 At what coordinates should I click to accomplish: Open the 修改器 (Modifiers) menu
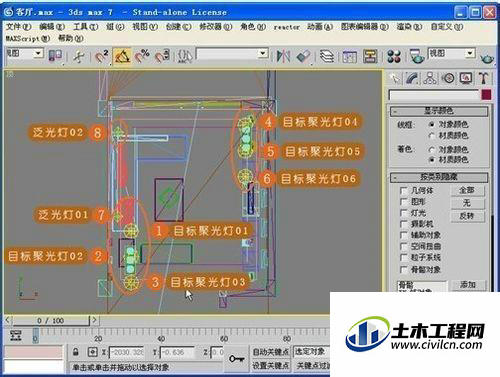coord(215,27)
